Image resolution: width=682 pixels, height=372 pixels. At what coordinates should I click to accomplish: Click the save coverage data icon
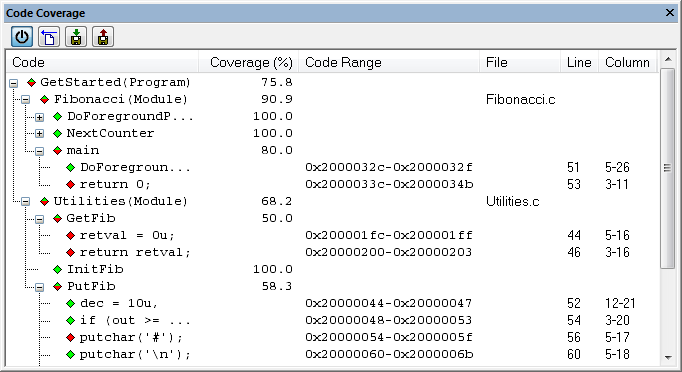(x=76, y=37)
